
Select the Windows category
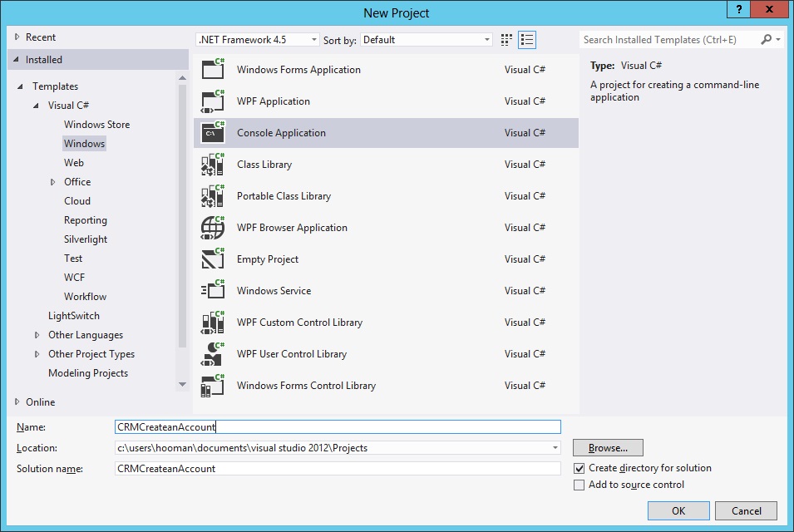84,143
